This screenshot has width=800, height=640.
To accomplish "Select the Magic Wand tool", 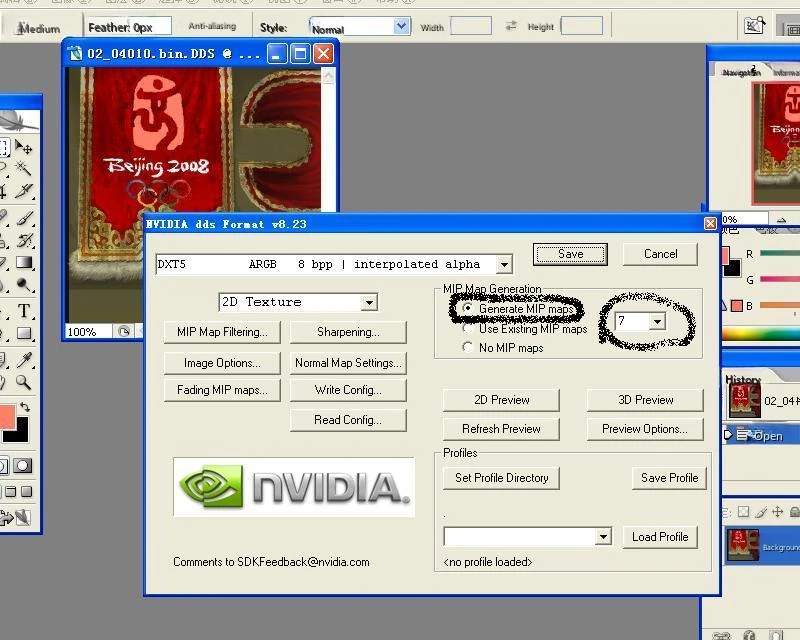I will pyautogui.click(x=23, y=168).
